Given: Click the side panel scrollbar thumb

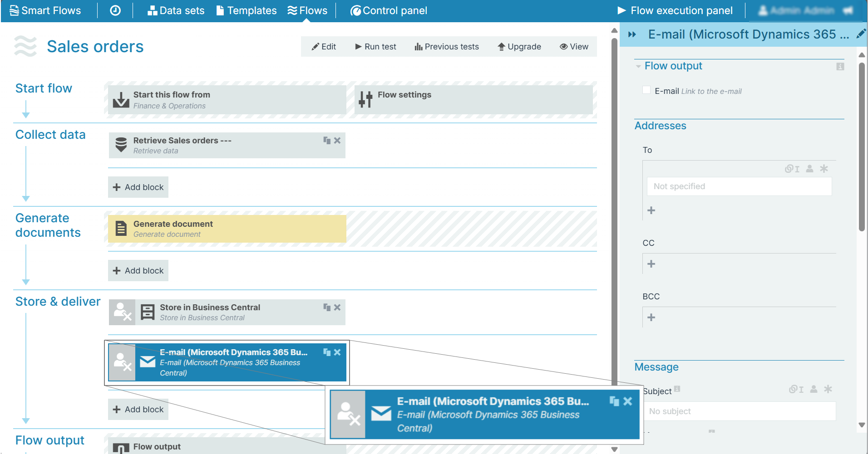Looking at the screenshot, I should click(862, 147).
